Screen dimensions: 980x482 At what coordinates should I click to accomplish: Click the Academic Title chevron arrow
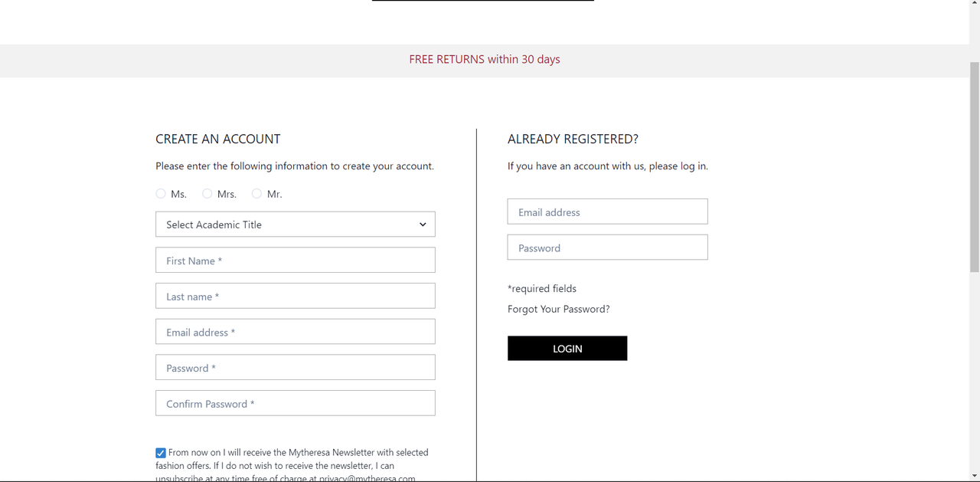point(423,225)
